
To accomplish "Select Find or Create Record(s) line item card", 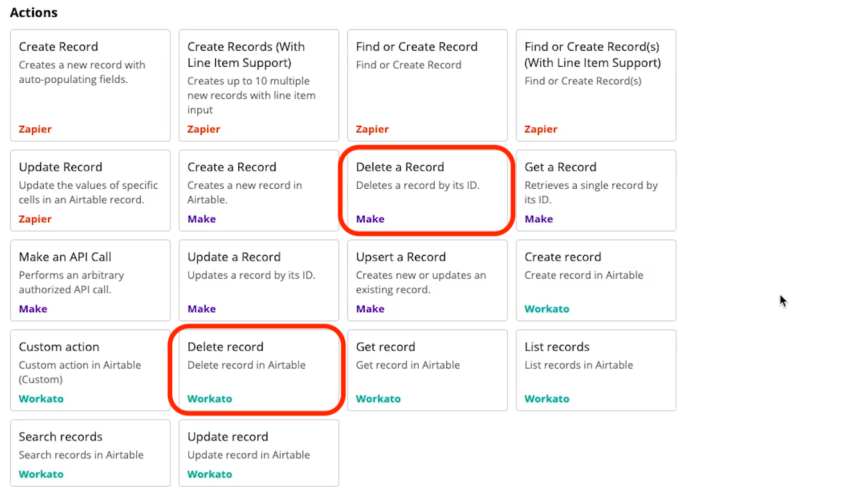I will click(595, 85).
